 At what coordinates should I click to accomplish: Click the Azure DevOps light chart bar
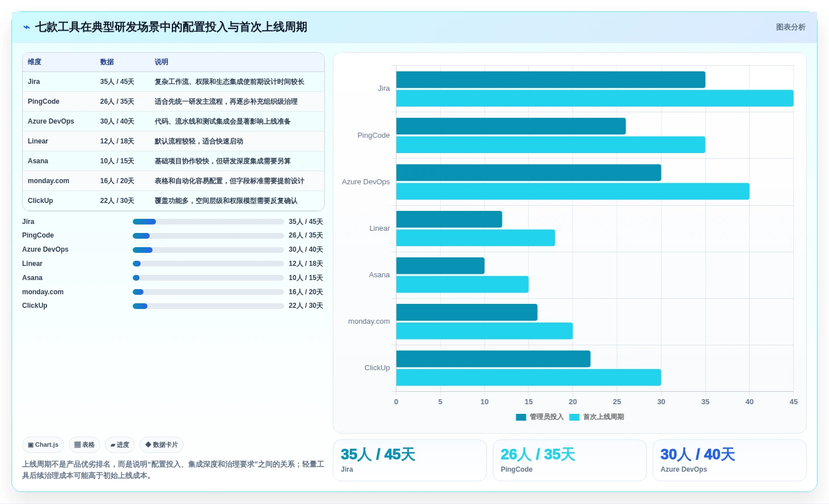(x=573, y=191)
